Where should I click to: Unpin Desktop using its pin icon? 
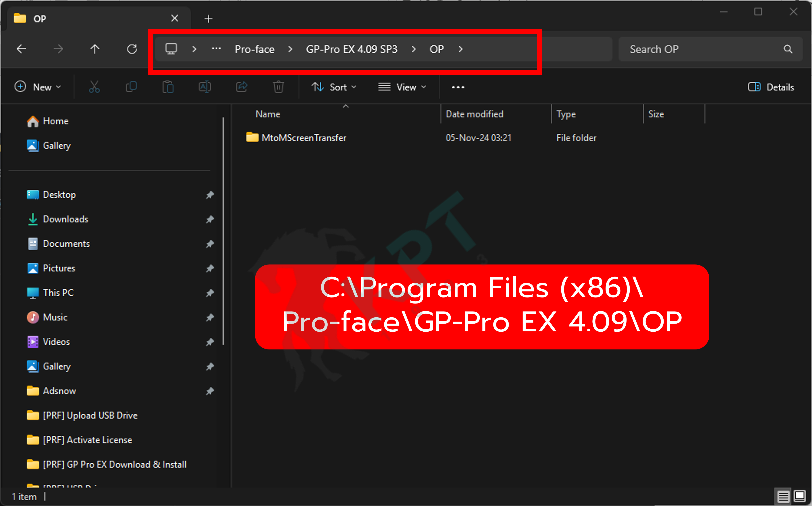pos(210,195)
